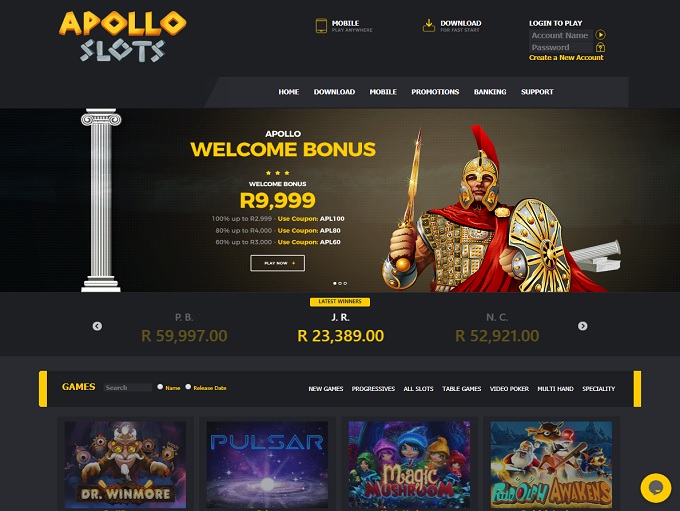Select the Name sort radio button
This screenshot has width=680, height=511.
pos(160,387)
